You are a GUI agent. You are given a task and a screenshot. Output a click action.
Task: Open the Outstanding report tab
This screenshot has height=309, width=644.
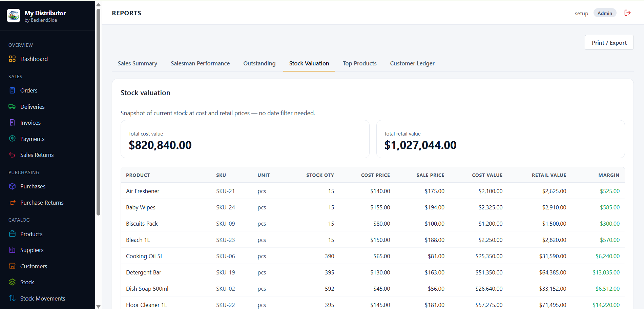[x=259, y=63]
